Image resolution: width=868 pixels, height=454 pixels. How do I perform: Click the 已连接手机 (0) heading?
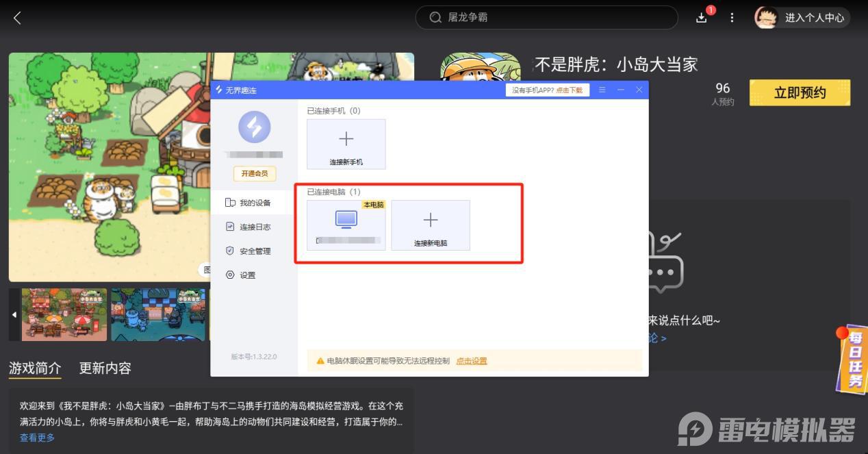point(333,110)
